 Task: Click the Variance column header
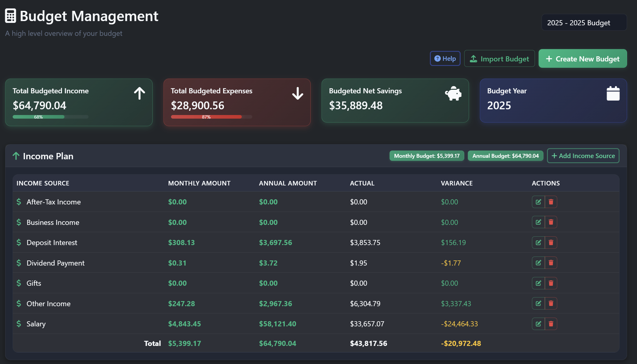click(x=456, y=183)
